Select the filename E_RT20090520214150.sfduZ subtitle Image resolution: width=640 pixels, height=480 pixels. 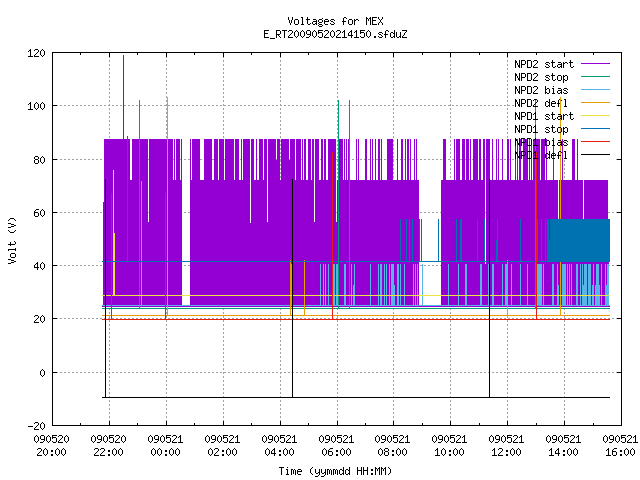coord(335,34)
